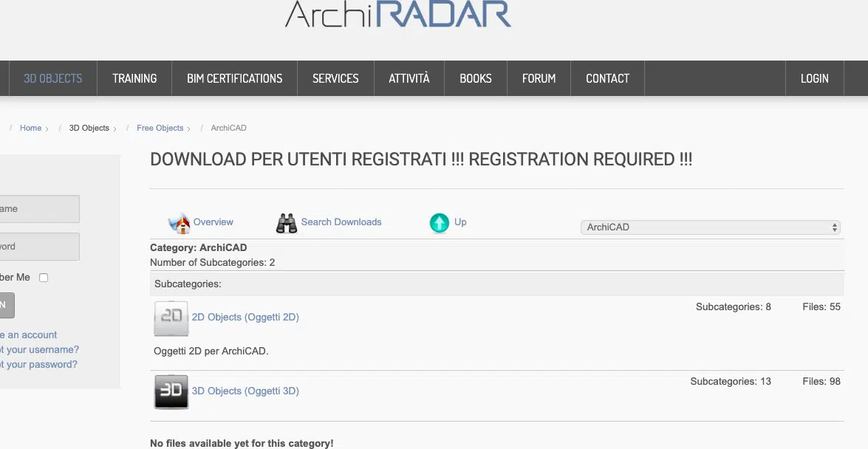Select the CONTACT navigation entry
The width and height of the screenshot is (868, 449).
point(606,78)
